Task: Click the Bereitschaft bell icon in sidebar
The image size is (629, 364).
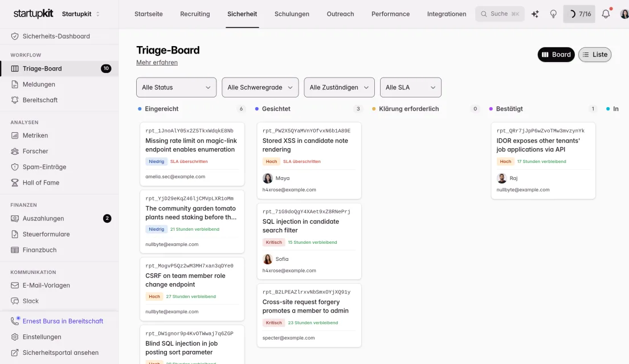Action: (x=15, y=100)
